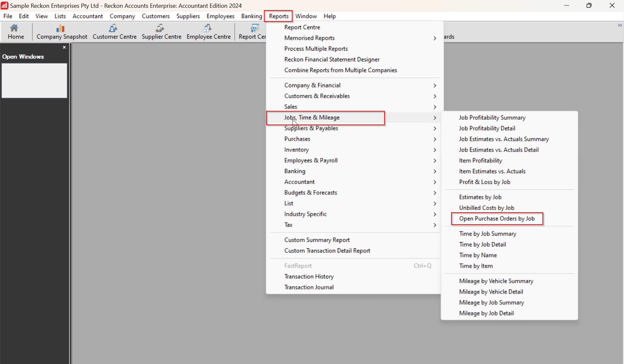Close the Open Windows panel
This screenshot has height=364, width=624.
64,47
